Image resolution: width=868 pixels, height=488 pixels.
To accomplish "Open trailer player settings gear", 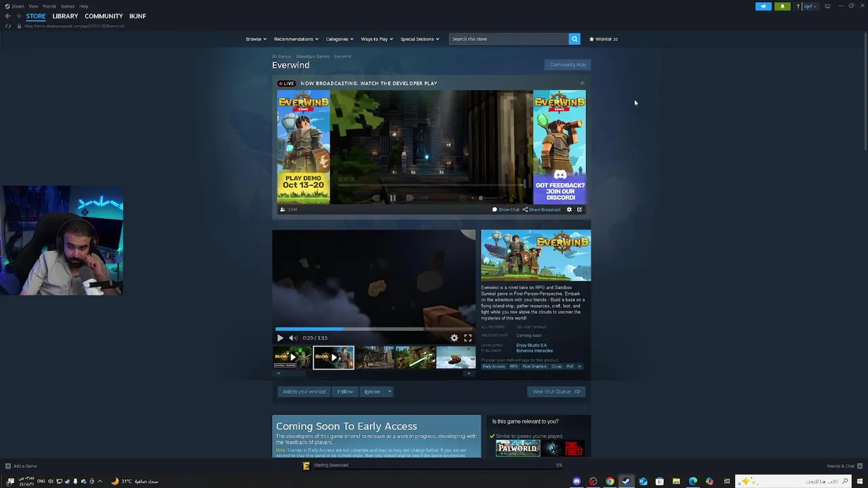I will pyautogui.click(x=454, y=338).
